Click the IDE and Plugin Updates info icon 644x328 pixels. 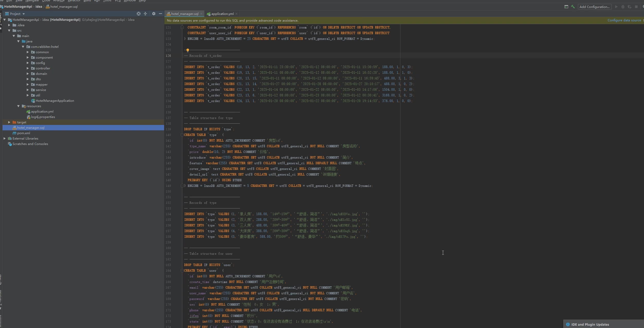pos(568,324)
